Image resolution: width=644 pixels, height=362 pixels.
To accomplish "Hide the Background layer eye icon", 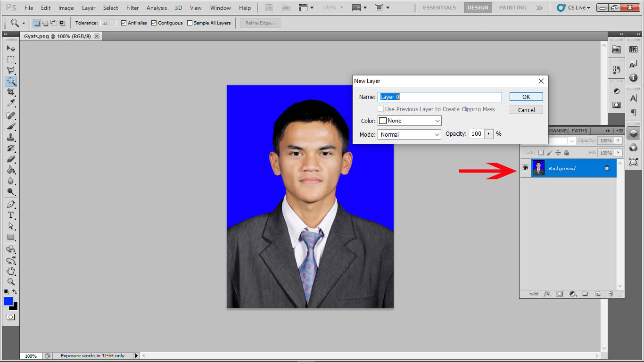I will click(x=525, y=168).
